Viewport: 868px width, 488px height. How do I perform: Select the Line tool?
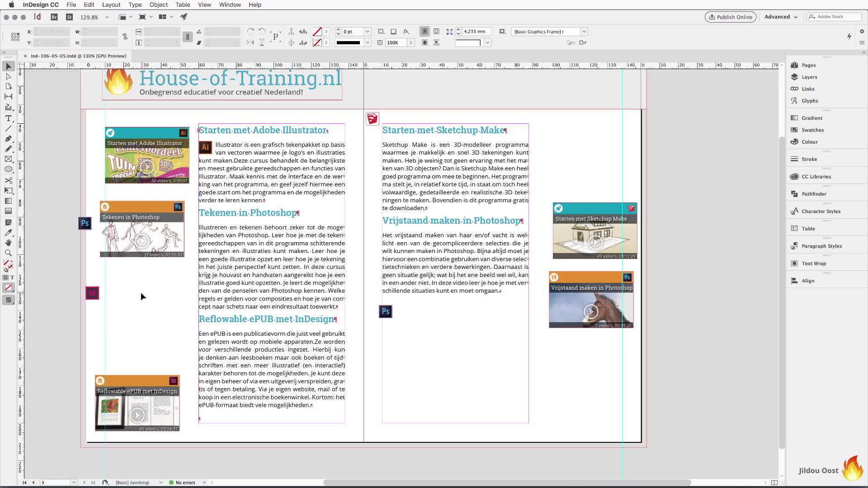tap(8, 128)
